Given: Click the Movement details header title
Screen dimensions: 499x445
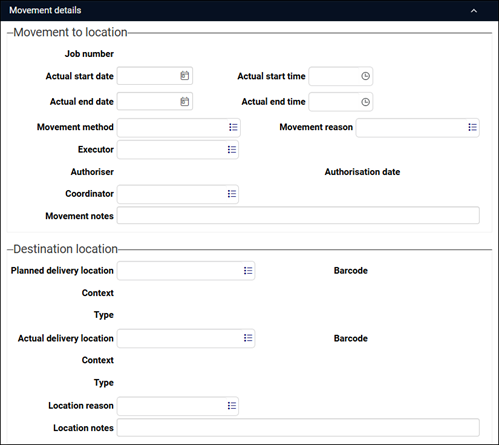Looking at the screenshot, I should tap(45, 10).
